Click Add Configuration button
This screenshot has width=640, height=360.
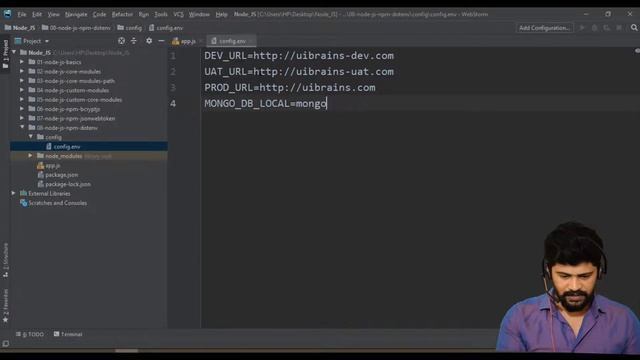coord(544,28)
